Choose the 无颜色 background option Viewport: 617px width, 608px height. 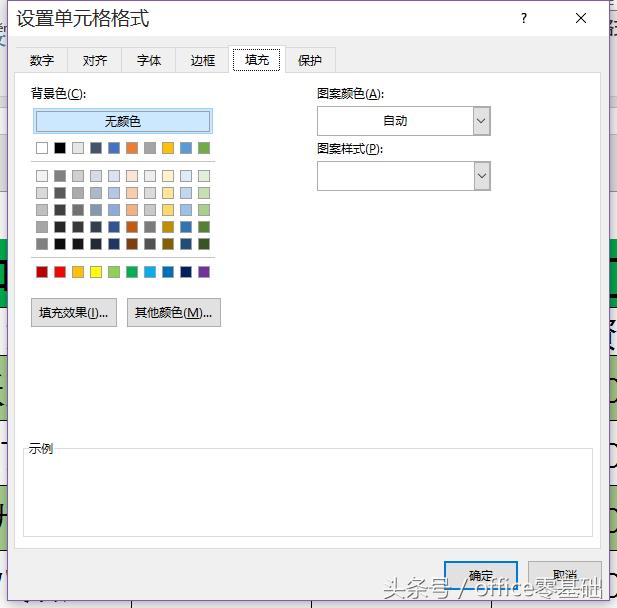[123, 121]
